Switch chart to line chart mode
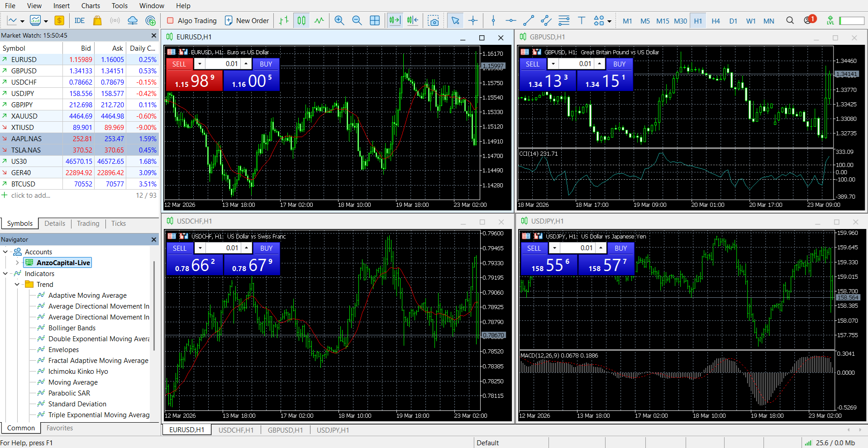Viewport: 868px width, 448px height. tap(319, 20)
